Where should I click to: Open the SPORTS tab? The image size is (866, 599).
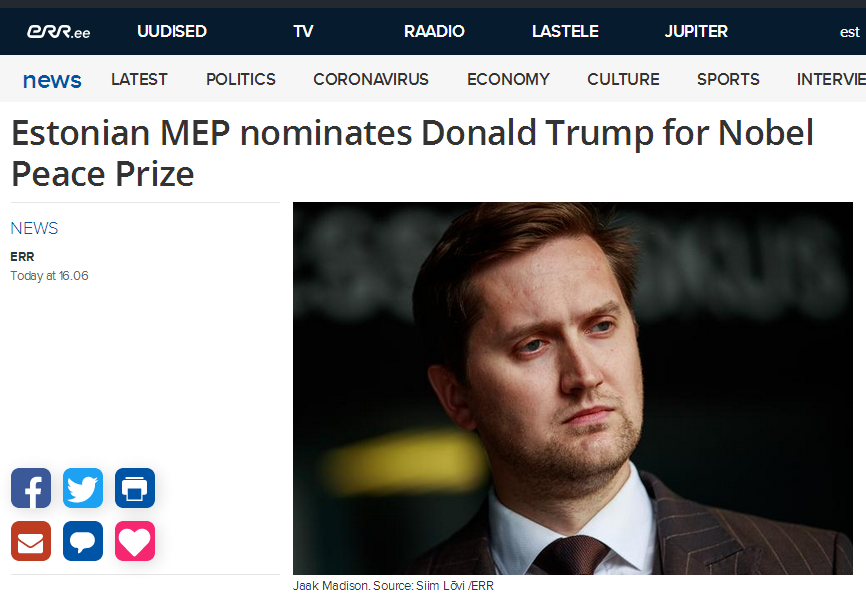point(728,80)
